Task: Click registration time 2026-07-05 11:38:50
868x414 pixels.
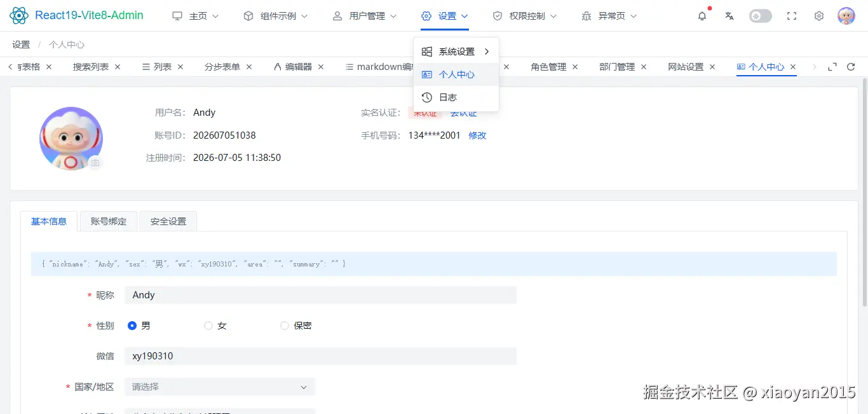Action: [x=237, y=158]
